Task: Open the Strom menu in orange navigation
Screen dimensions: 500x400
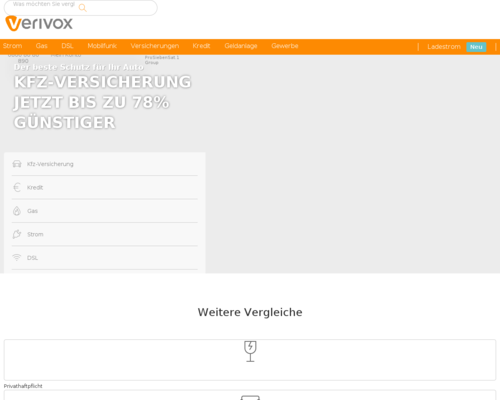Action: [x=12, y=46]
